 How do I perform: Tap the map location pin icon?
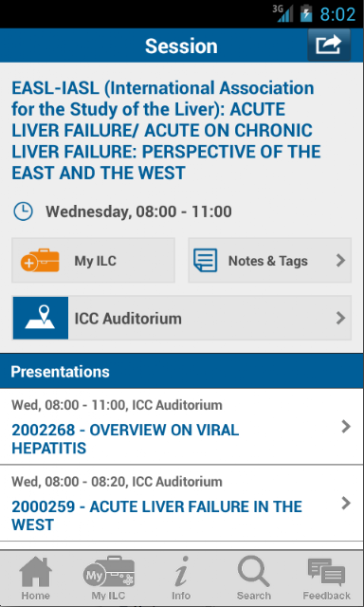click(40, 319)
